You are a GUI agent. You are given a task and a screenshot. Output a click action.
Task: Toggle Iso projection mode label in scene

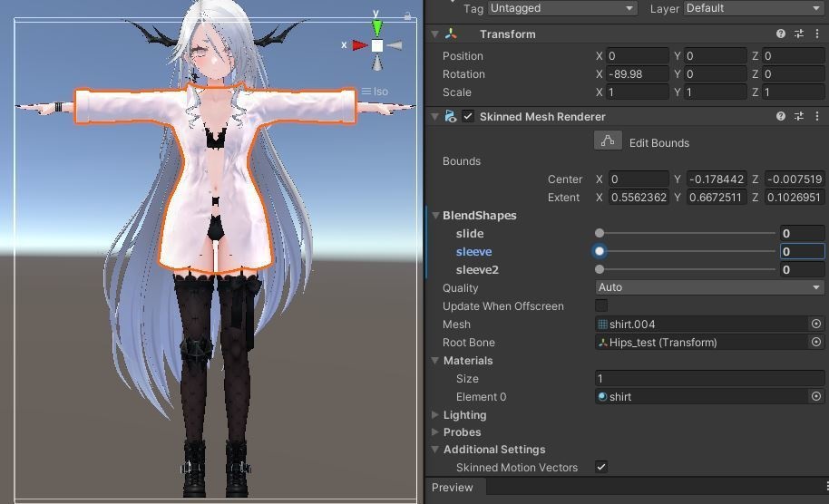pyautogui.click(x=375, y=92)
